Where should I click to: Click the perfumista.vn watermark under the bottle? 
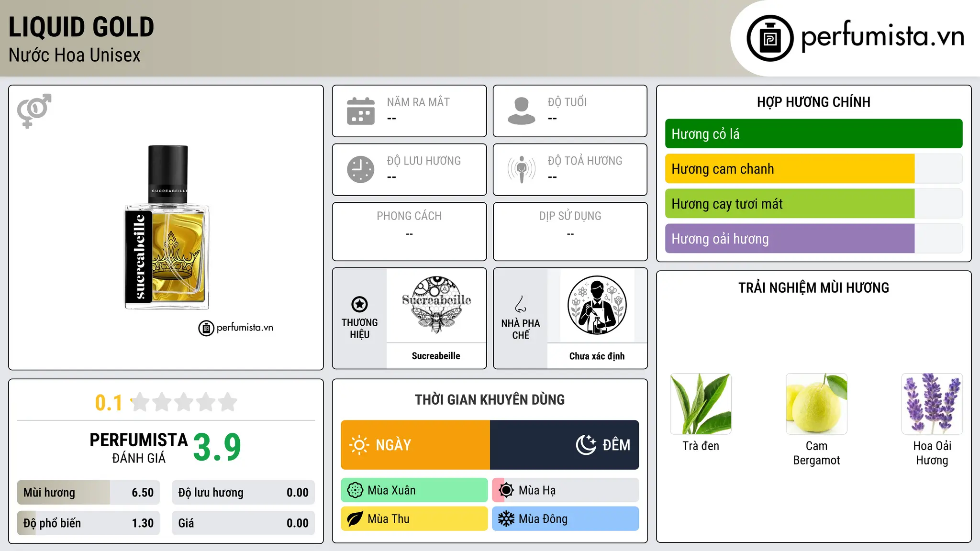235,328
